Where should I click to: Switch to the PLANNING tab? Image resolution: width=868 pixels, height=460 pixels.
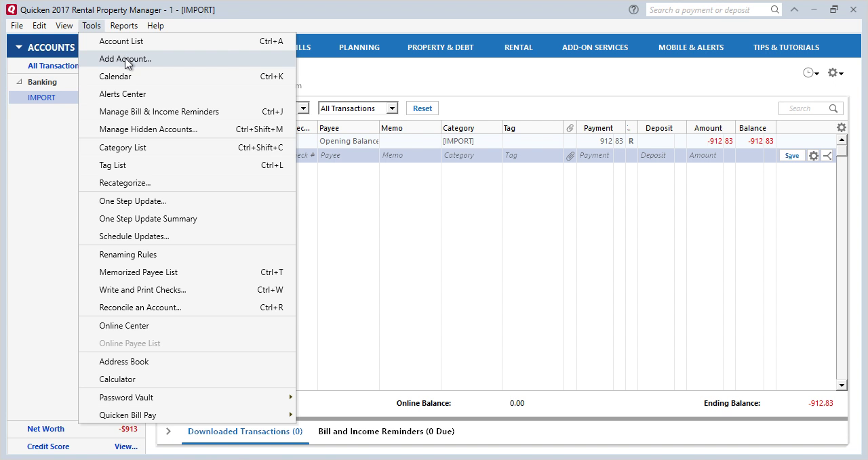(x=359, y=47)
